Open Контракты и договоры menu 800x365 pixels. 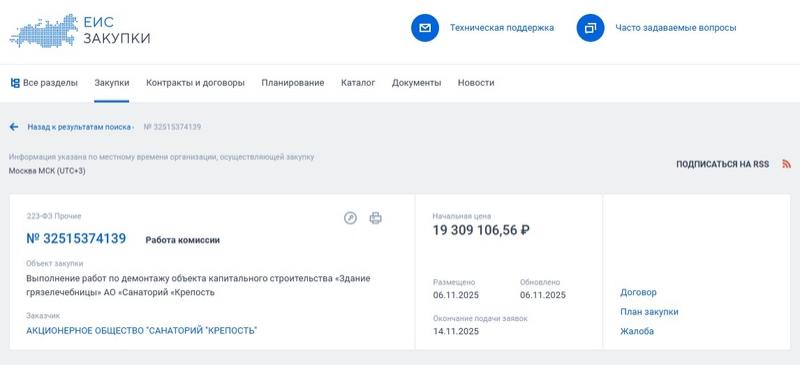coord(195,83)
